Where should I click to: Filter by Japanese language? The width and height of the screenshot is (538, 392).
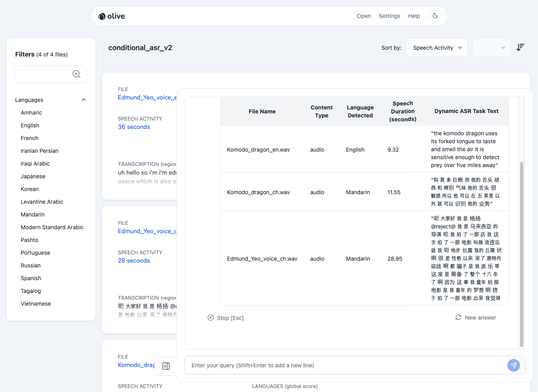[33, 176]
